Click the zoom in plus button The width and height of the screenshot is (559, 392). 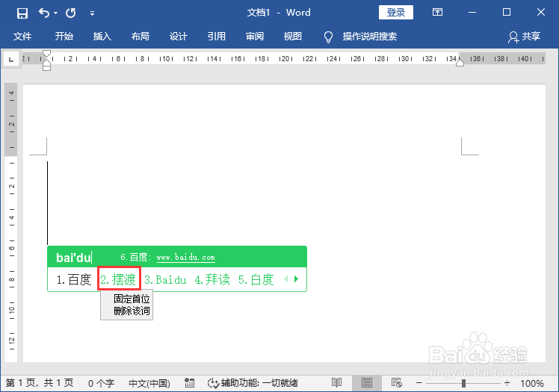point(507,383)
